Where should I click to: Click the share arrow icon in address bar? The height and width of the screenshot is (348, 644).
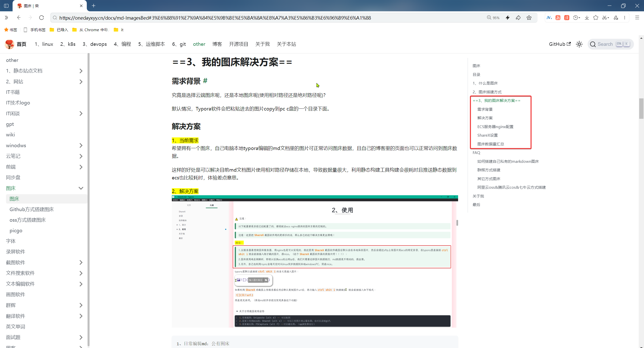coord(518,18)
